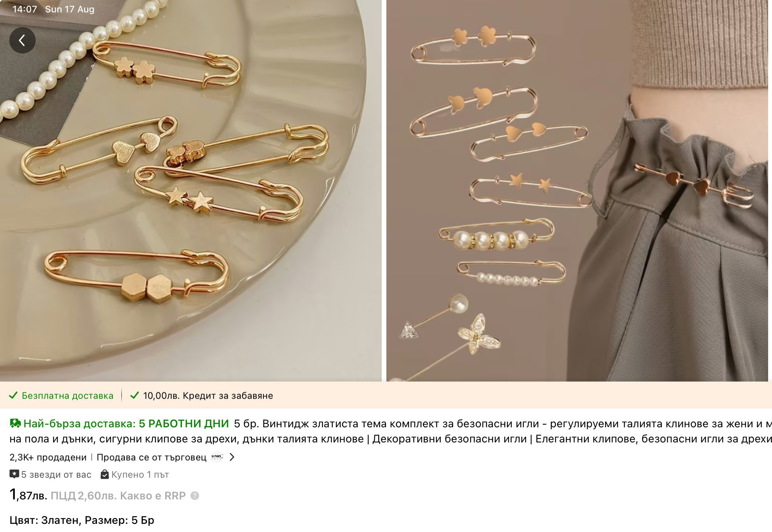
Task: Click the Най-бърза доставка: 5 РАБОТНИ ДНИ label
Action: (x=126, y=423)
